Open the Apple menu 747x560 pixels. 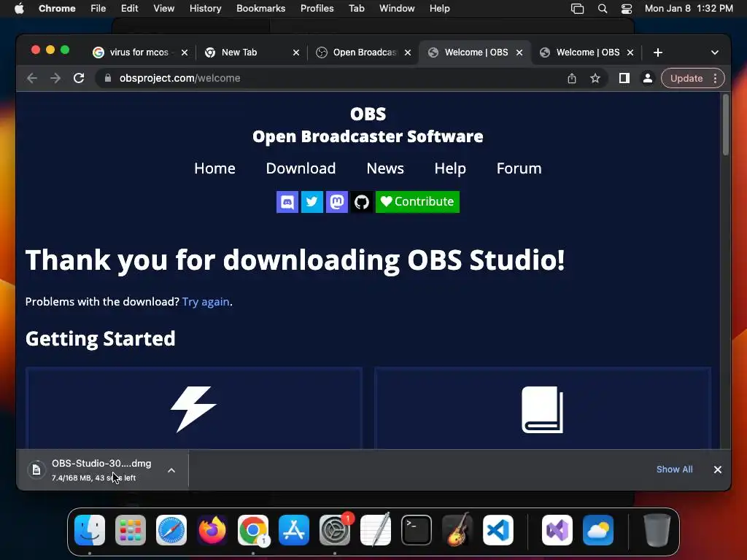[x=19, y=9]
